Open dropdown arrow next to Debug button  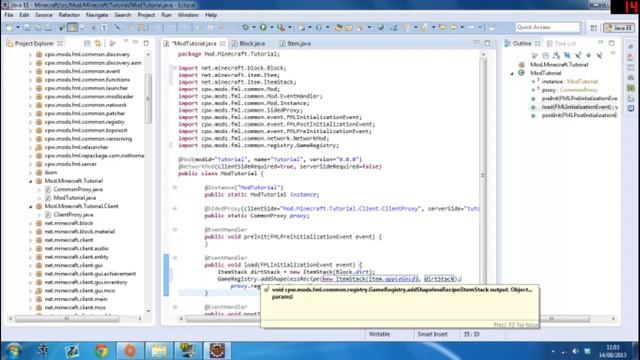pyautogui.click(x=253, y=27)
